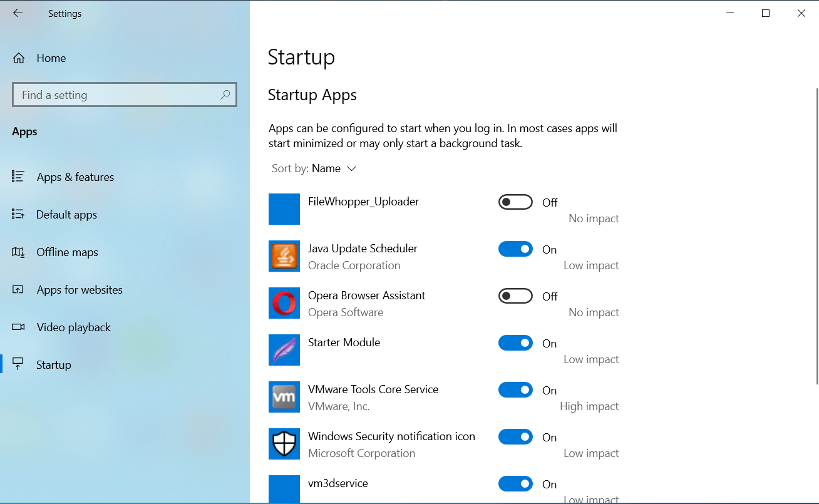Open Offline maps settings
Image resolution: width=819 pixels, height=504 pixels.
click(x=67, y=252)
